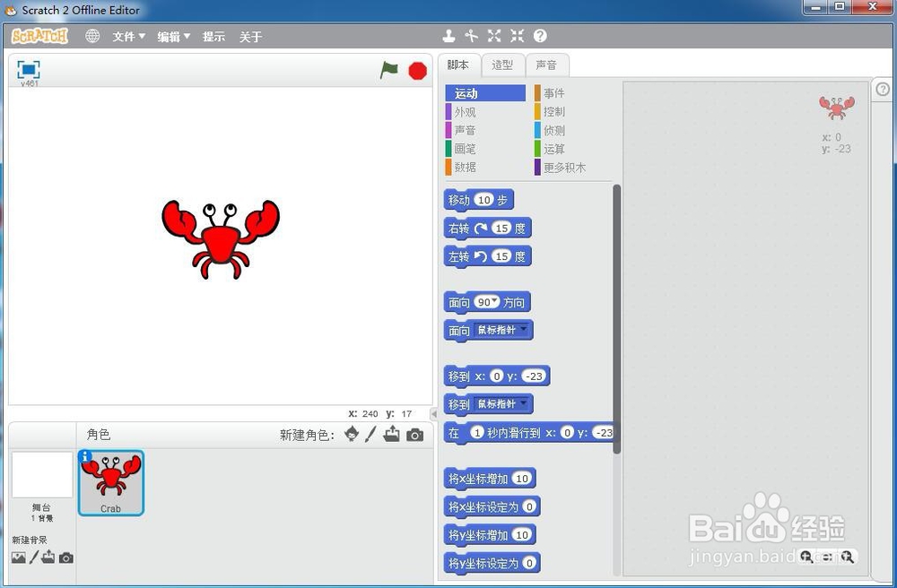
Task: Switch stage to full screen mode
Action: tap(29, 70)
